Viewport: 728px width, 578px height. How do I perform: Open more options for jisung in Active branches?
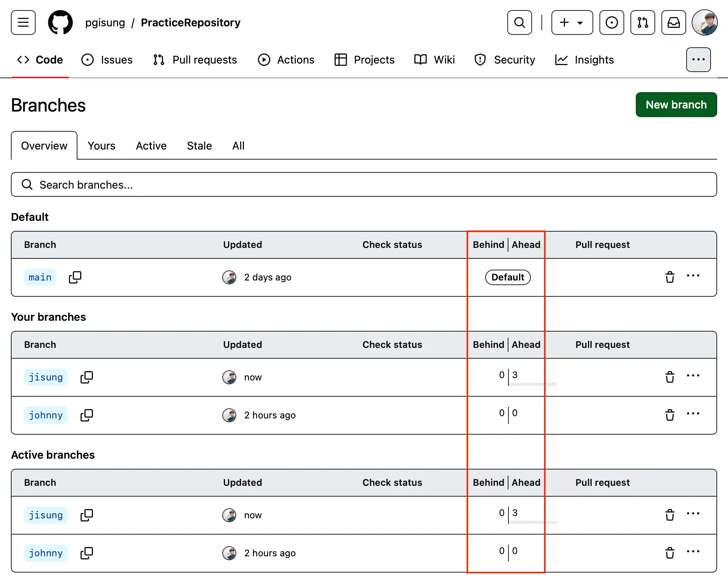click(x=693, y=514)
